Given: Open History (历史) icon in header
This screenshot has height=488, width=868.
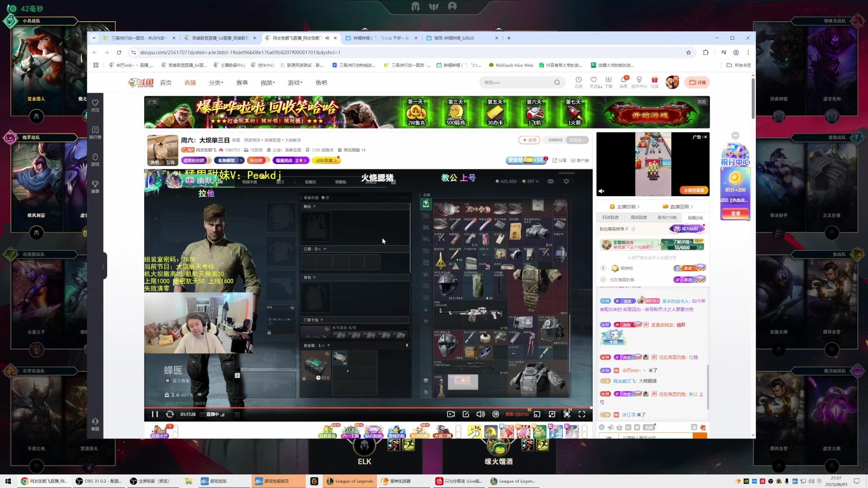Looking at the screenshot, I should coord(579,82).
